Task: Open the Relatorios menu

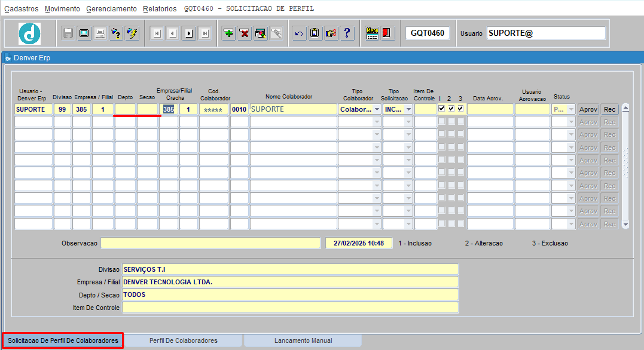Action: [x=160, y=8]
